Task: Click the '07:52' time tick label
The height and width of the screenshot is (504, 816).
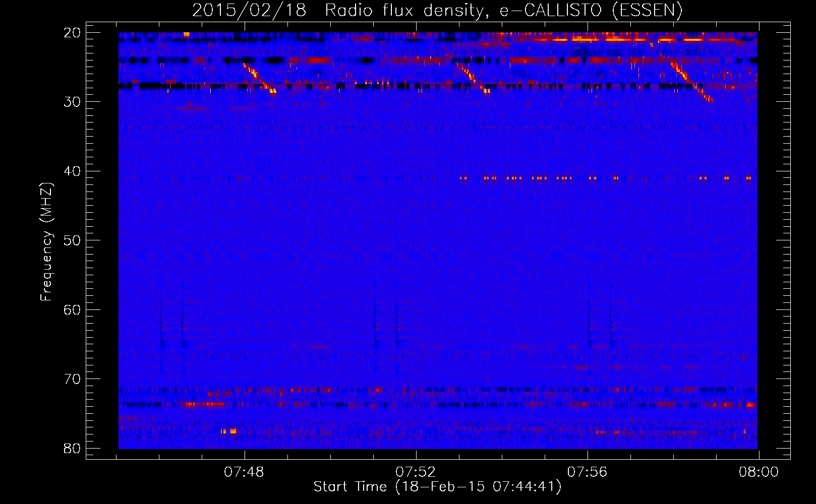Action: click(x=416, y=472)
